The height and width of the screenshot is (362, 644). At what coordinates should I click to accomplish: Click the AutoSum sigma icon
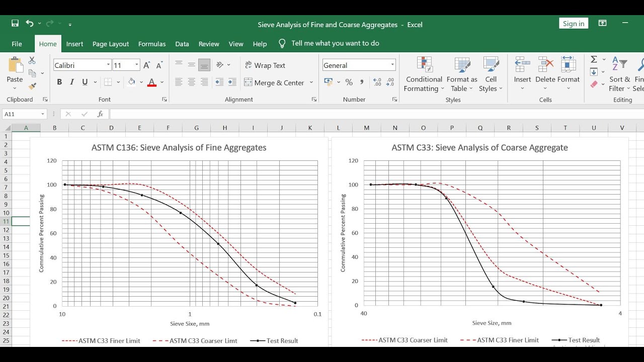tap(594, 59)
